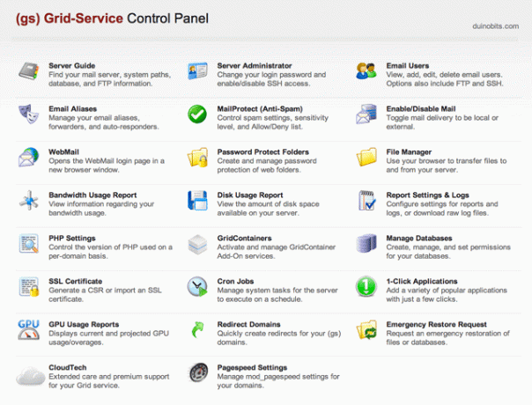Click the GPU Usage Reports gauge icon
The height and width of the screenshot is (405, 532).
[29, 329]
